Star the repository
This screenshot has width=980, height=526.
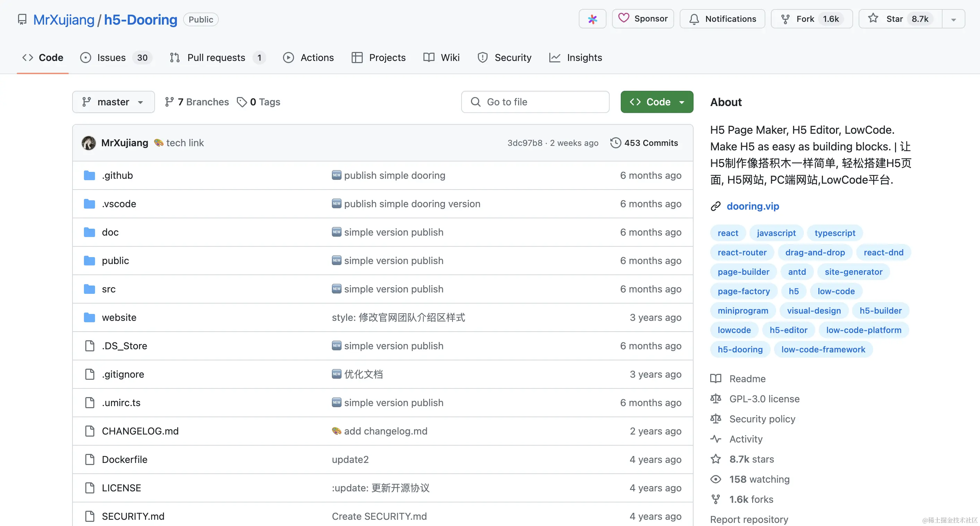pyautogui.click(x=900, y=19)
